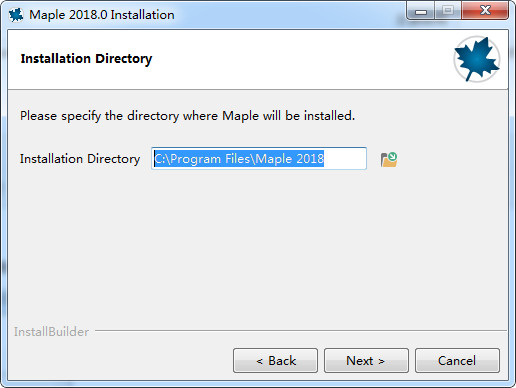Click the highlighted C:\Program Files\Maple 2018 path
The width and height of the screenshot is (516, 388).
[239, 159]
